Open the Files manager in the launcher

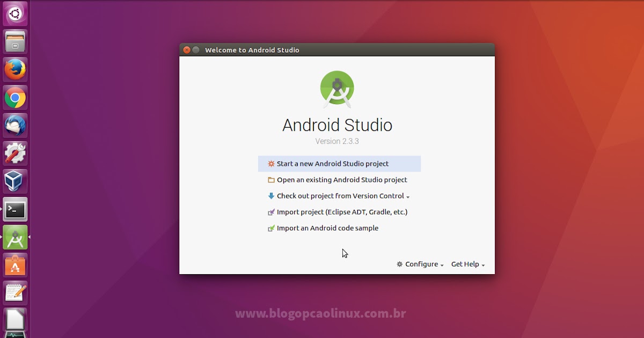pos(15,41)
